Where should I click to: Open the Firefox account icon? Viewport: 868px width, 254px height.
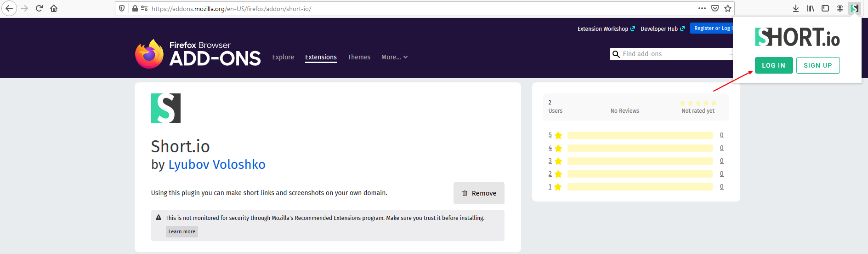click(x=840, y=8)
